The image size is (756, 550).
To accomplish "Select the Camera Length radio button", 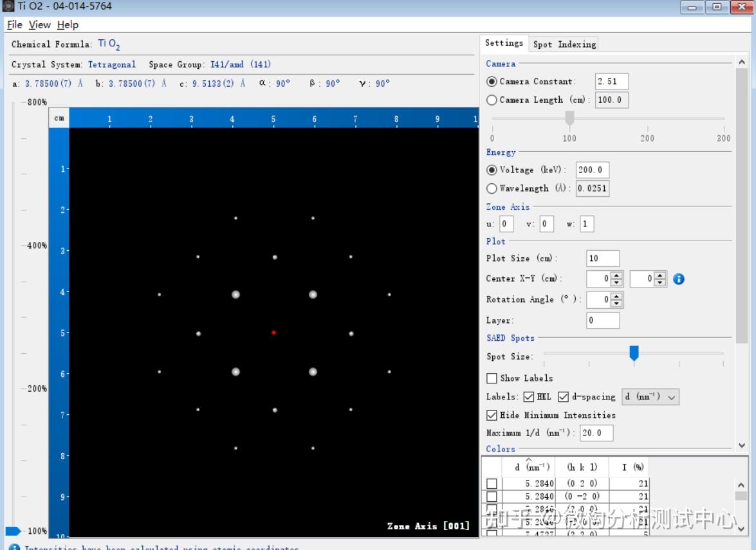I will [492, 100].
